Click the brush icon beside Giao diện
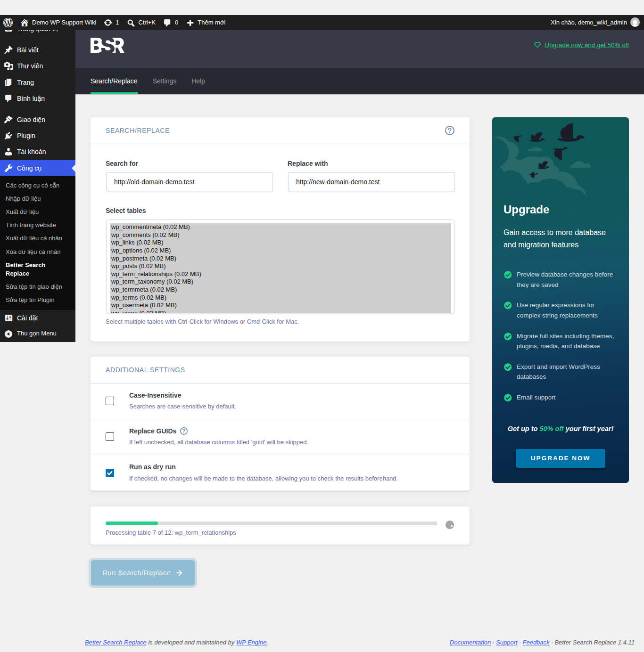 click(8, 120)
